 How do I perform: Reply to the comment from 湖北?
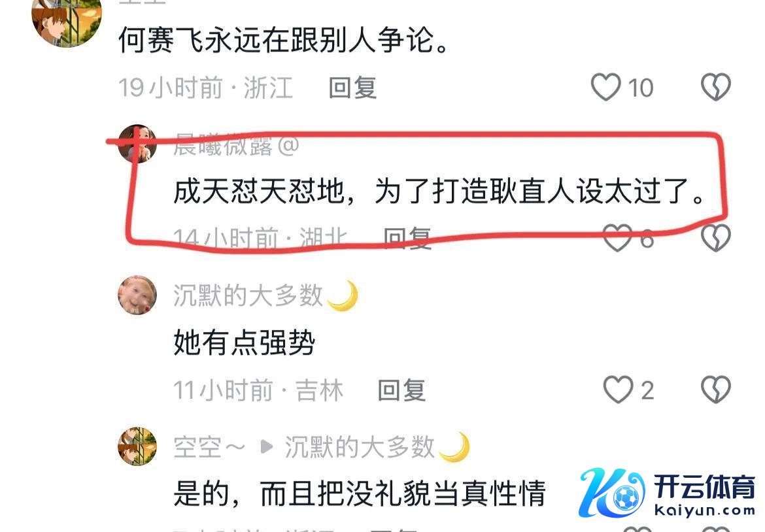click(407, 239)
